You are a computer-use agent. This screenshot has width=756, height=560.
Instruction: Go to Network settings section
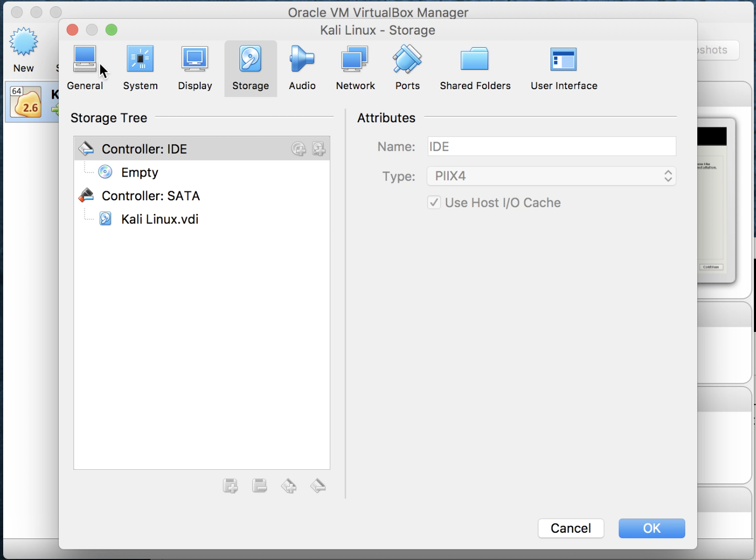pos(355,69)
